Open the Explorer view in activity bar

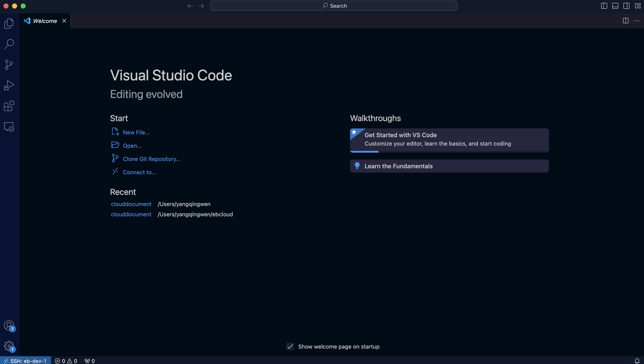[9, 24]
